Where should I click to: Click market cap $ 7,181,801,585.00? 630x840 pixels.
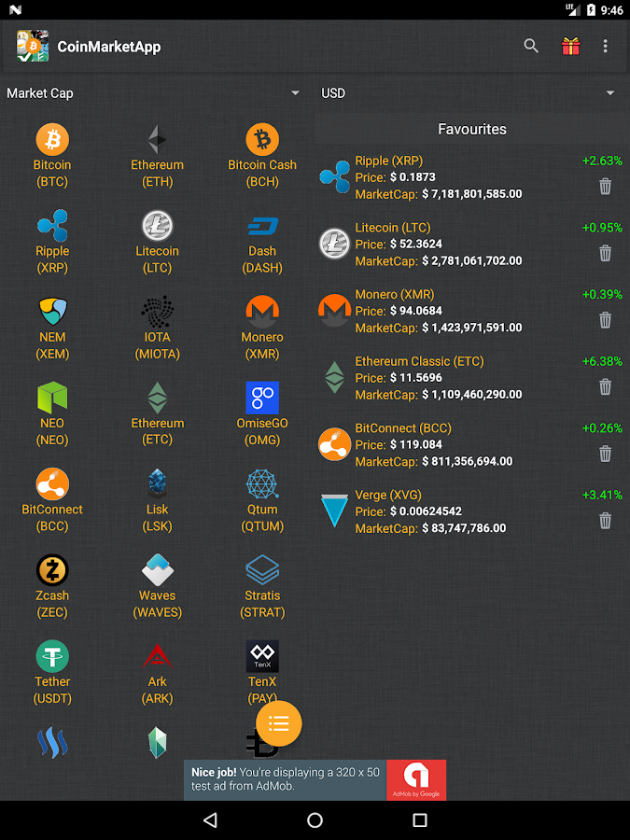tap(472, 194)
